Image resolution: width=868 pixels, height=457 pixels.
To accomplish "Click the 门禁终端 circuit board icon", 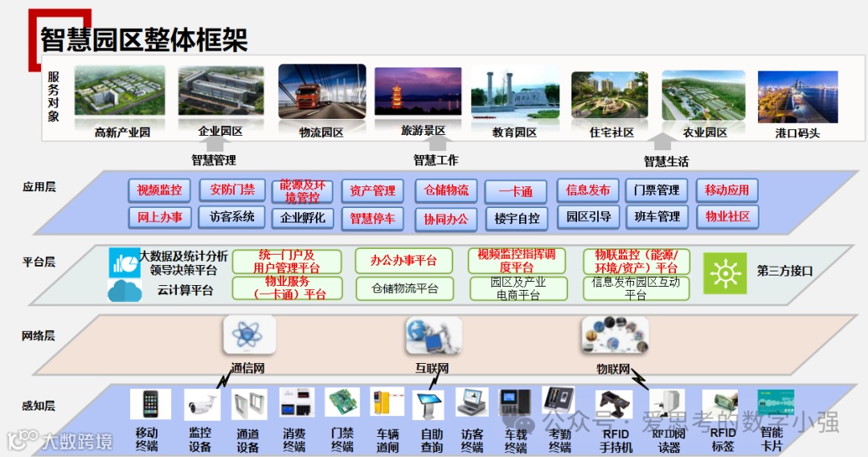I will [342, 402].
